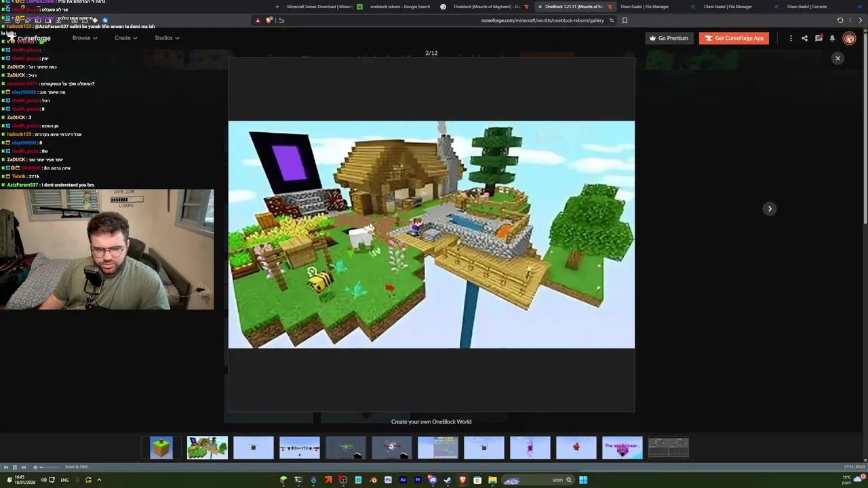Skip to previous track in player bar
868x488 pixels.
(x=5, y=467)
